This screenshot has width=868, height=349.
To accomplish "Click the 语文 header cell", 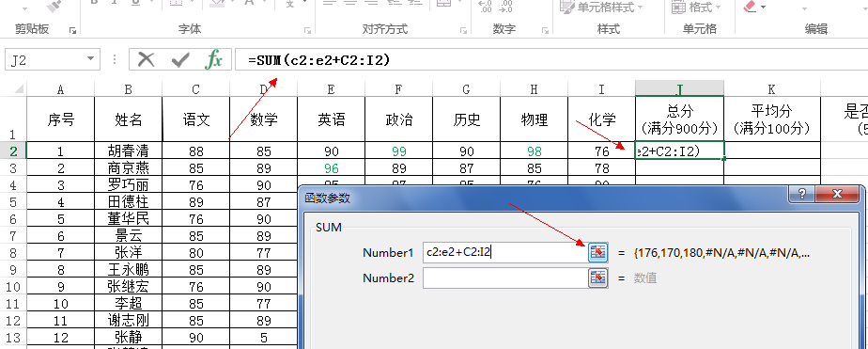I will tap(196, 119).
